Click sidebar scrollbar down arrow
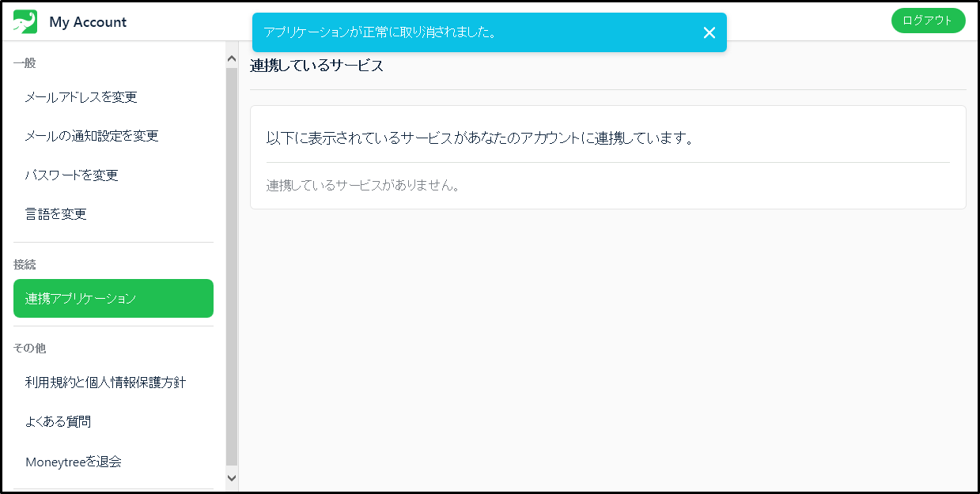This screenshot has width=980, height=494. coord(232,477)
